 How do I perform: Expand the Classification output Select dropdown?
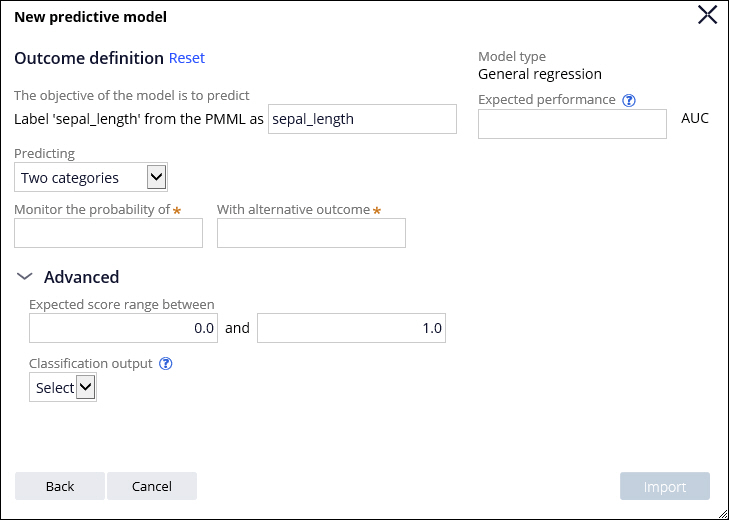click(x=63, y=387)
